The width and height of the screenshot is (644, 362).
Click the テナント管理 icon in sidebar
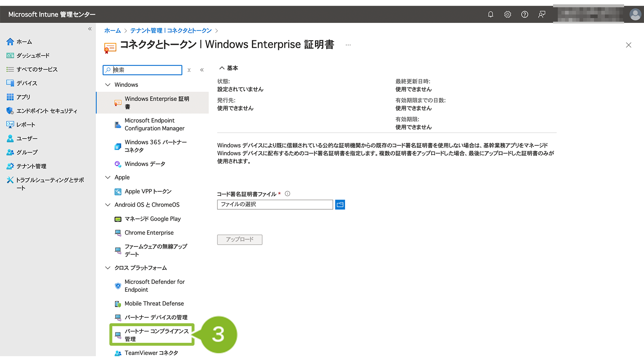[x=10, y=166]
